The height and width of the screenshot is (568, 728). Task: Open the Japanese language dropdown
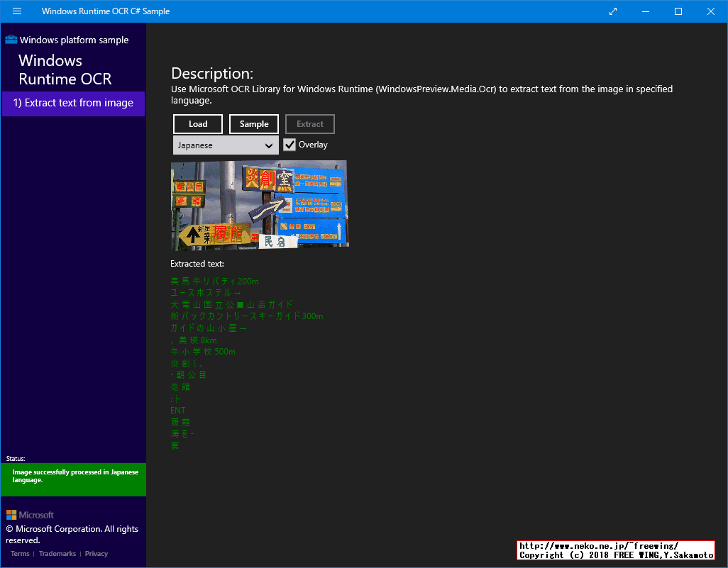pos(225,145)
